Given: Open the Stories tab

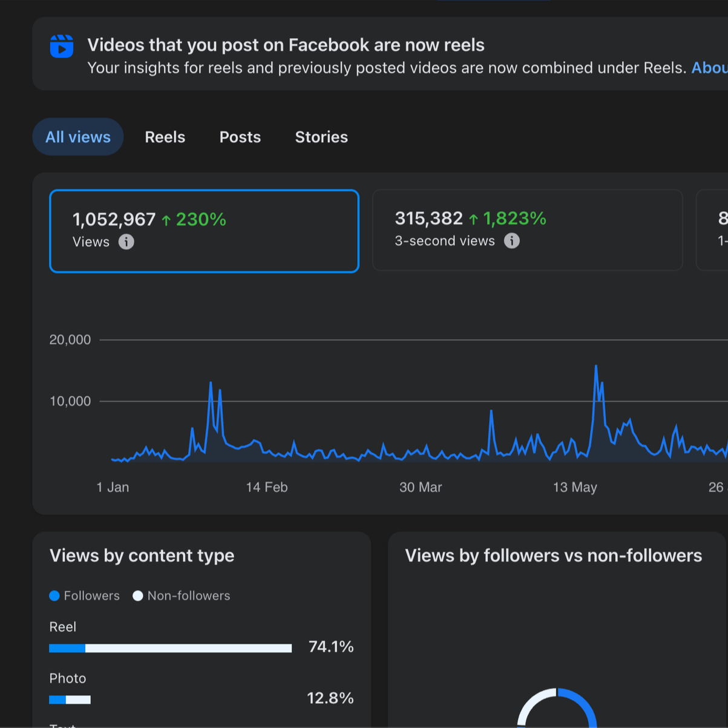Looking at the screenshot, I should tap(321, 137).
